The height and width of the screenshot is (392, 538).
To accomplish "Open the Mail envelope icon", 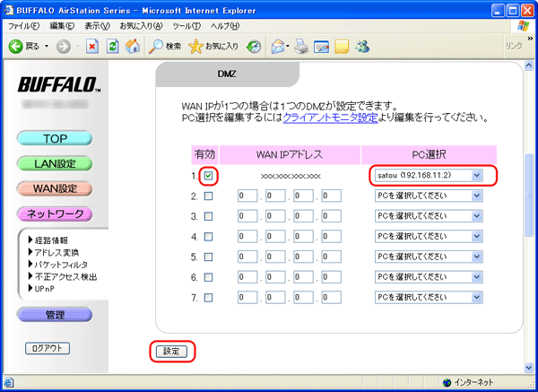I will pos(280,47).
